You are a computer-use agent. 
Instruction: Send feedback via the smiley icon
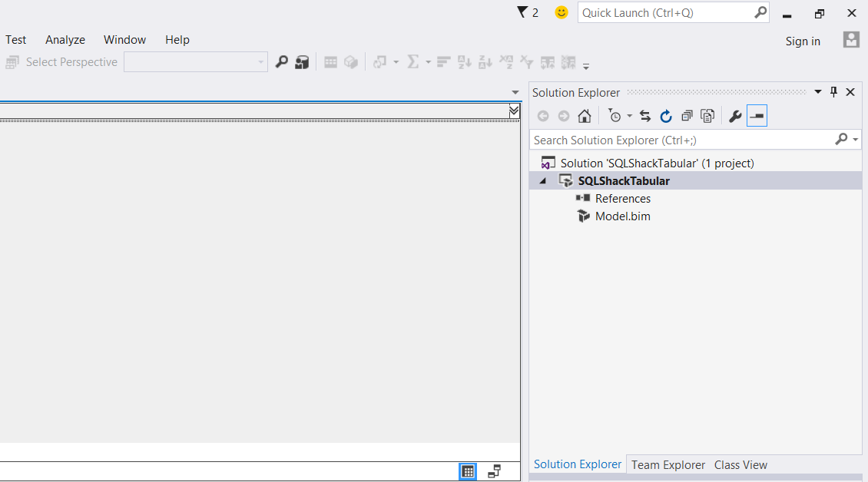point(562,12)
